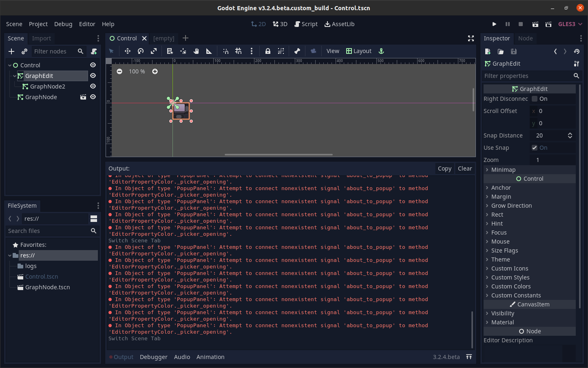Lock the selected object in canvas
Screen dimensions: 588x368
(x=267, y=51)
